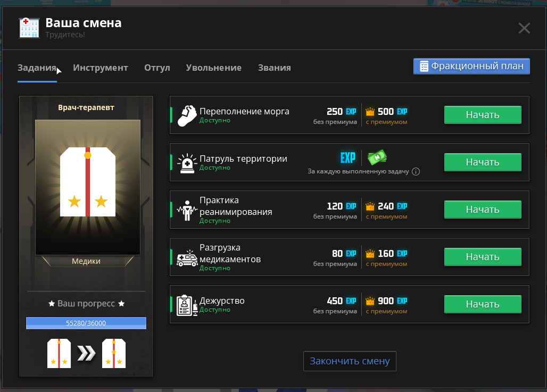Click the territory patrol siren icon
This screenshot has height=392, width=547.
click(x=187, y=163)
